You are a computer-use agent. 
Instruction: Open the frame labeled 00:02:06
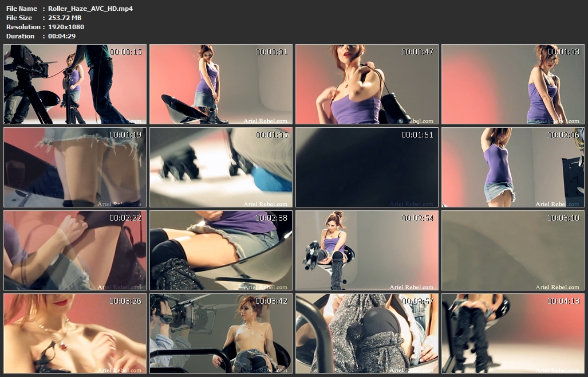(x=512, y=167)
